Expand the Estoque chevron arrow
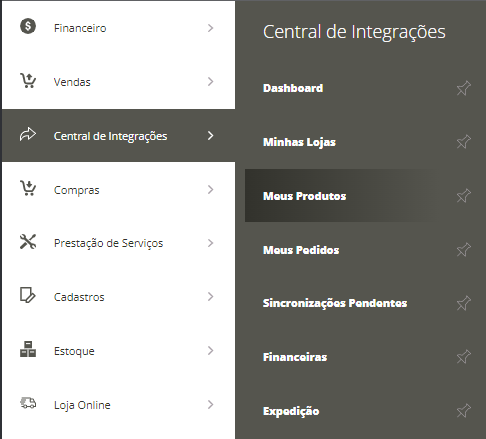Viewport: 486px width, 439px height. [210, 351]
